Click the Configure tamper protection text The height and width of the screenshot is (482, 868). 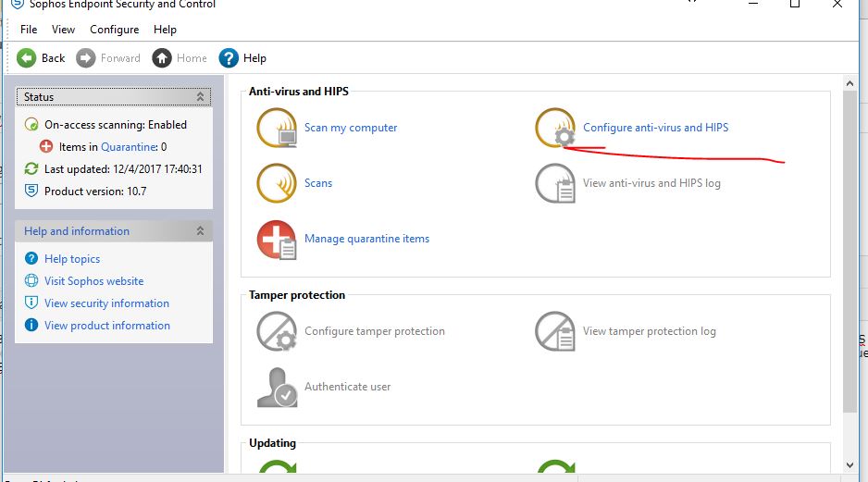click(374, 331)
